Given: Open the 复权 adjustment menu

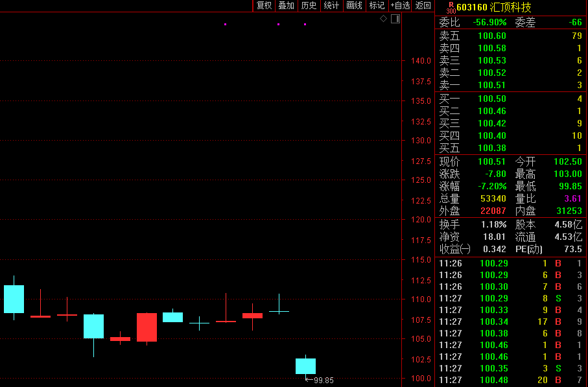Looking at the screenshot, I should point(264,6).
